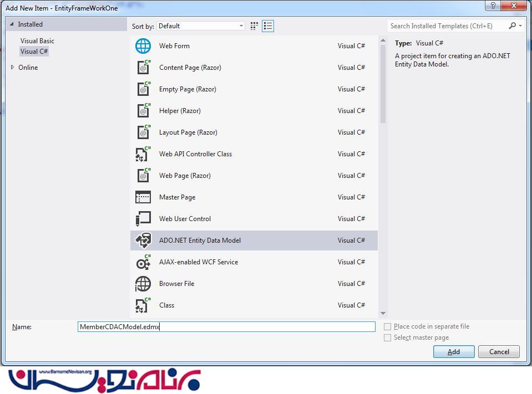The height and width of the screenshot is (394, 532).
Task: Click the AJAX-enabled WCF Service icon
Action: [143, 262]
